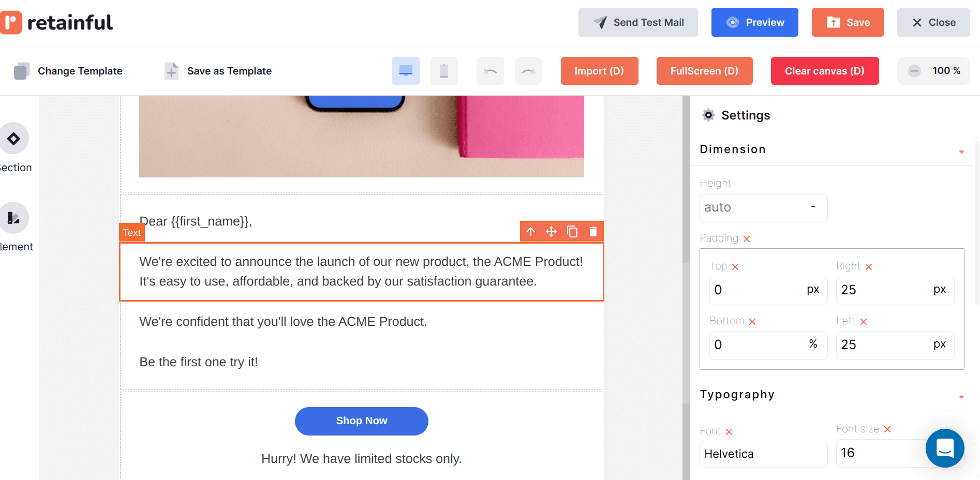Screen dimensions: 980x480
Task: Open the chat support widget
Action: click(x=945, y=448)
